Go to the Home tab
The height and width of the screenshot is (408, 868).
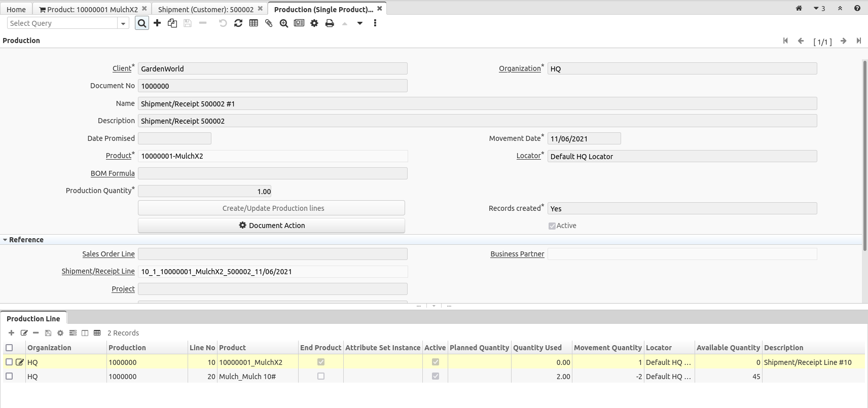click(16, 9)
